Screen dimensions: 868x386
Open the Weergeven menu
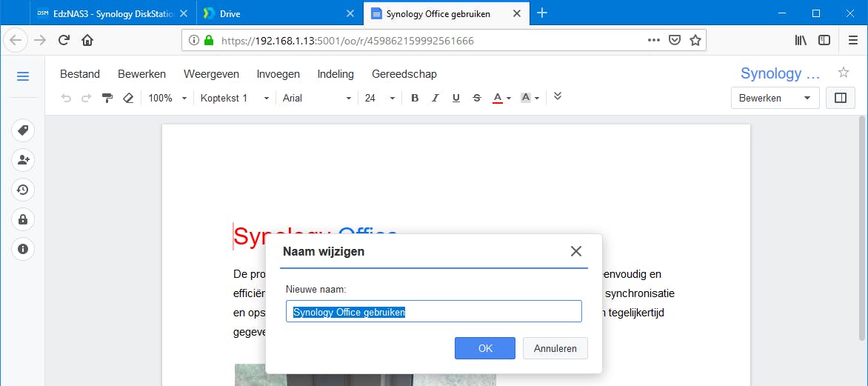(x=212, y=74)
